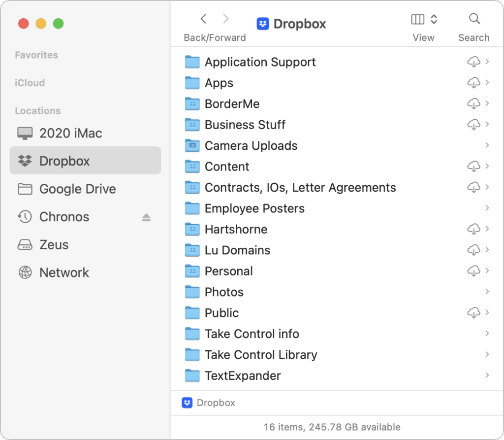Click the cloud download icon for Lu Domains
Image resolution: width=504 pixels, height=440 pixels.
tap(473, 250)
